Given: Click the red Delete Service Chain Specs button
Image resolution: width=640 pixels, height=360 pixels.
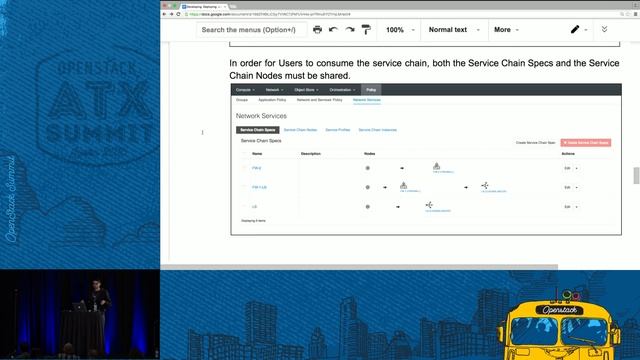Looking at the screenshot, I should [586, 143].
